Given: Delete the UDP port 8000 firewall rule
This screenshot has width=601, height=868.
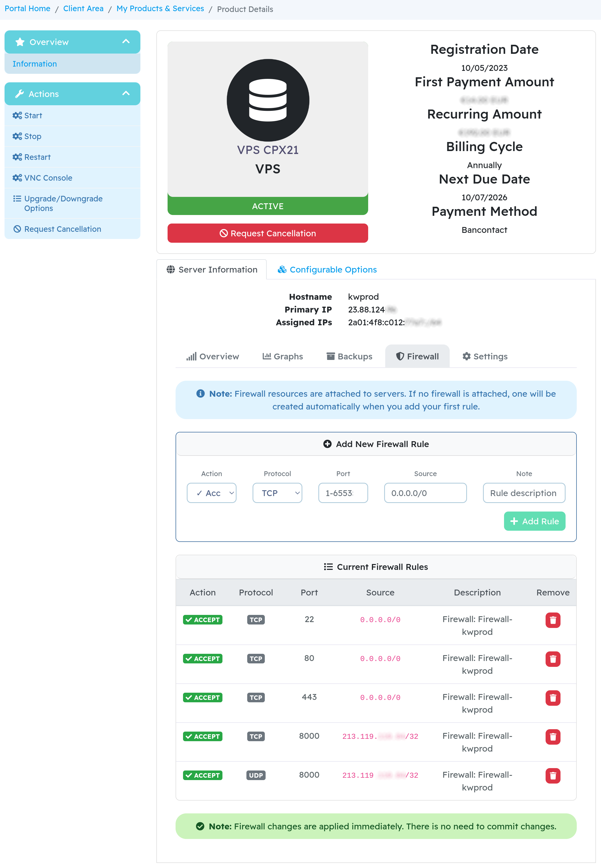Looking at the screenshot, I should [553, 776].
